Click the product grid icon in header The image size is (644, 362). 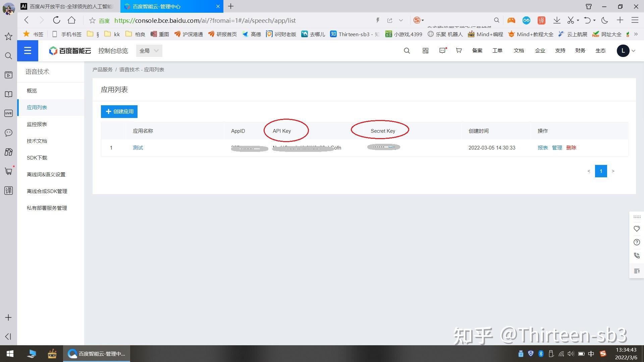(x=425, y=51)
